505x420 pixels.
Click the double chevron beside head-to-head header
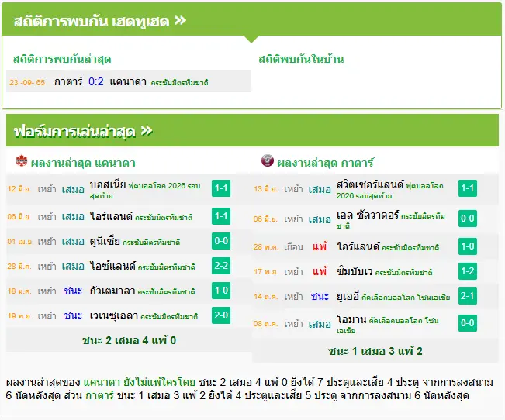(x=180, y=21)
